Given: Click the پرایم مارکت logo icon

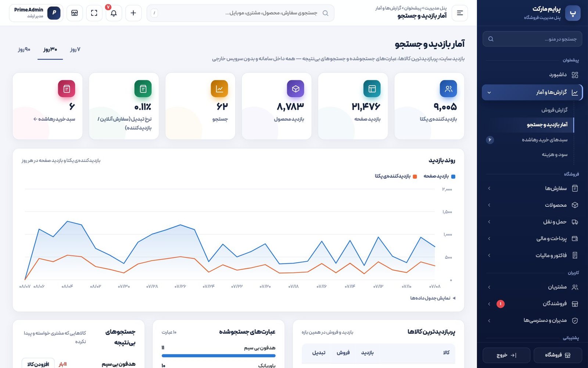Looking at the screenshot, I should tap(573, 13).
